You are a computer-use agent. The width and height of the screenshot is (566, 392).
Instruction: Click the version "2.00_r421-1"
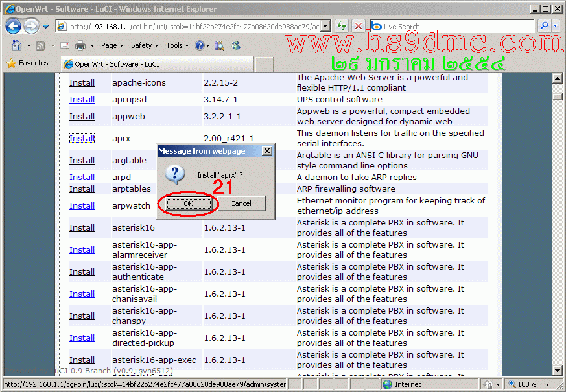[x=229, y=139]
